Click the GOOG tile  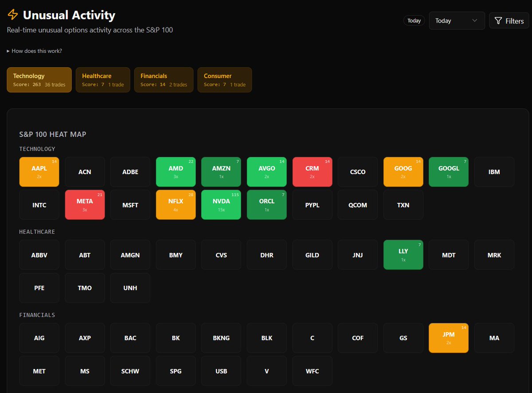[x=403, y=172]
